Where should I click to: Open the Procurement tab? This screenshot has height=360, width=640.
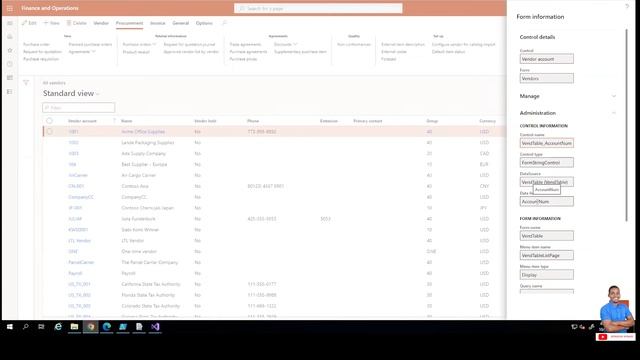click(129, 23)
